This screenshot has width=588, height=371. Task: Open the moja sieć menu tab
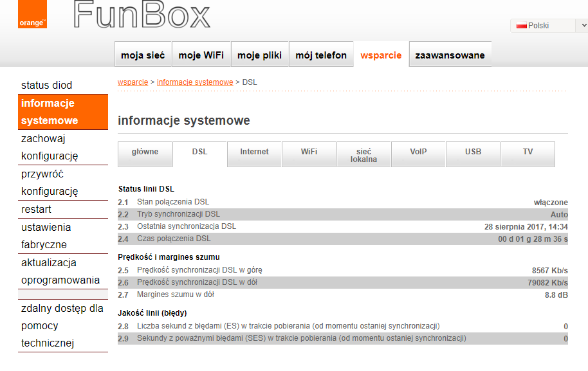(143, 55)
